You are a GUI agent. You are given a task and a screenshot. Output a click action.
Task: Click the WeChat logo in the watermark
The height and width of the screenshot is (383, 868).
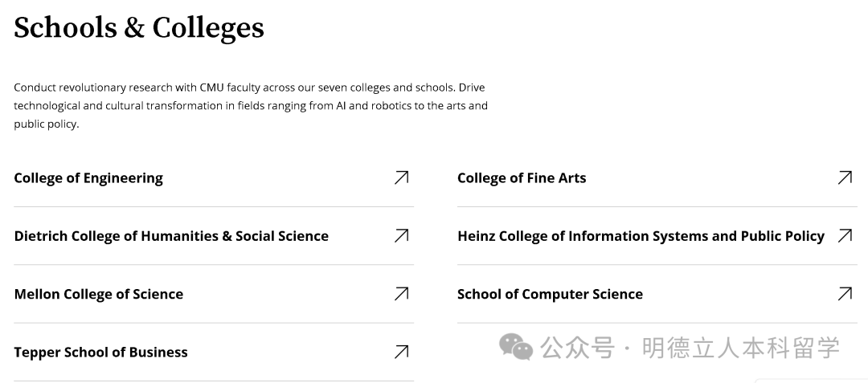pos(516,347)
